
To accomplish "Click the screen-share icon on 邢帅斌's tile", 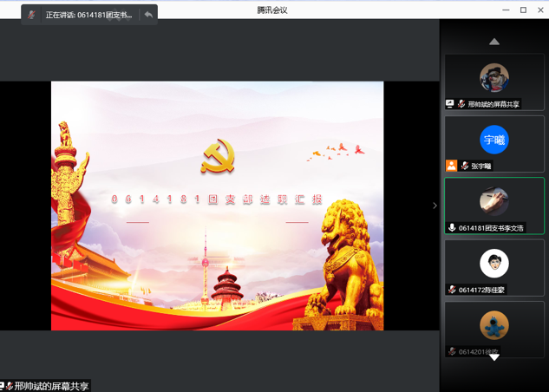I will point(450,104).
